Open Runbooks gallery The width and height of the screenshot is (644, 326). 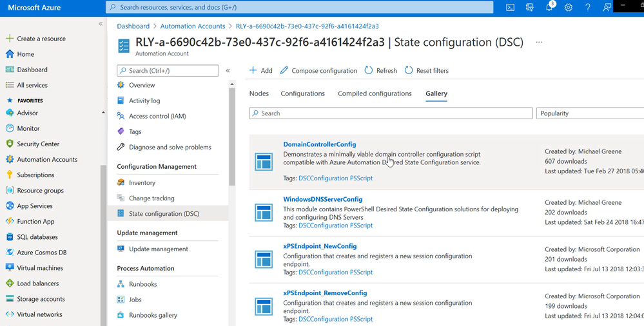tap(147, 315)
